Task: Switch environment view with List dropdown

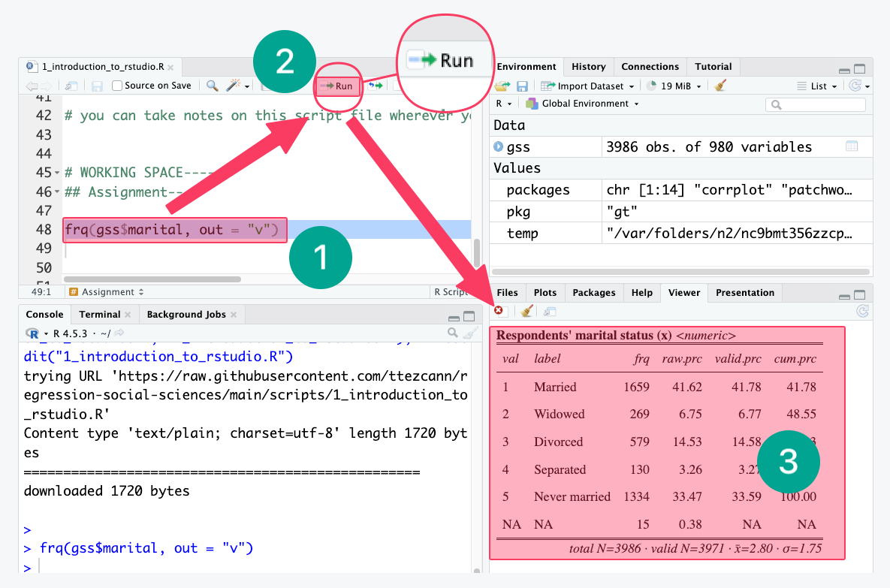Action: (x=817, y=86)
